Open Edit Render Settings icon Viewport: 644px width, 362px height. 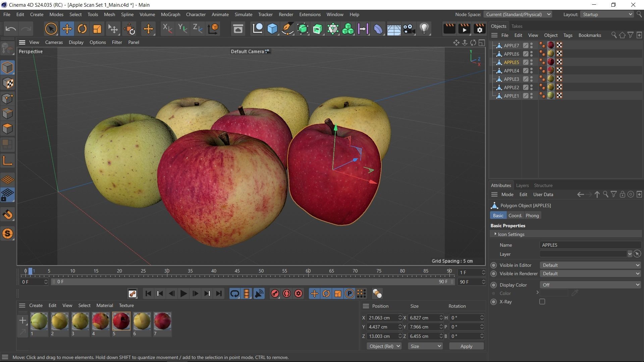pos(480,29)
